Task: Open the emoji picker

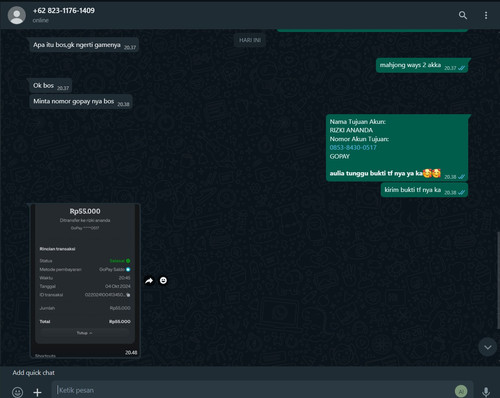Action: (x=17, y=392)
